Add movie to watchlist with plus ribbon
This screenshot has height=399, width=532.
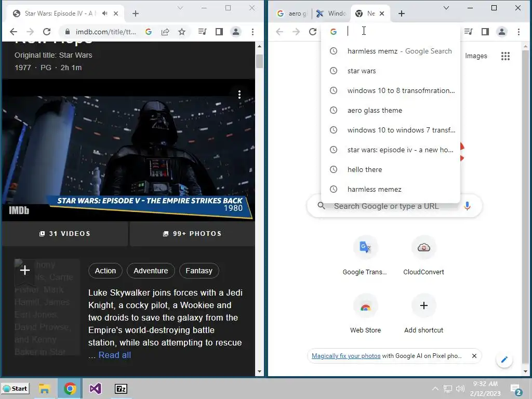[25, 270]
